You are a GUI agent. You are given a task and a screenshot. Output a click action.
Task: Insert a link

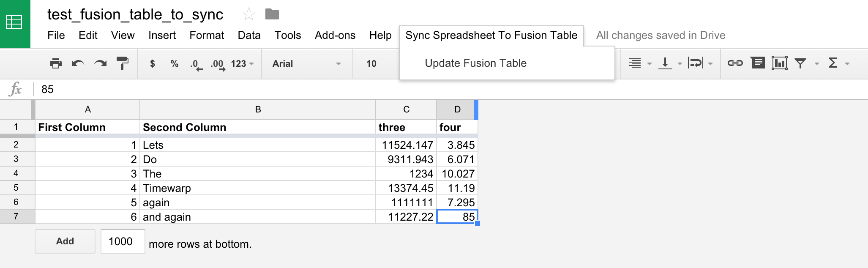[735, 63]
